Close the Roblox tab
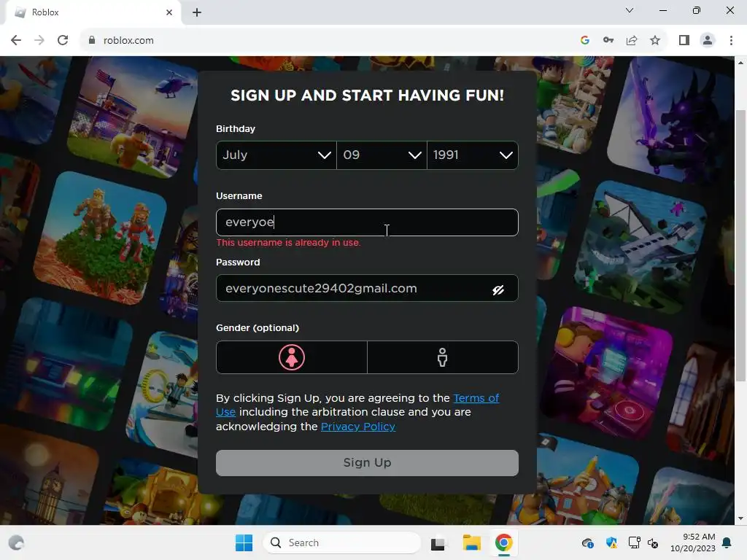747x560 pixels. 169,12
